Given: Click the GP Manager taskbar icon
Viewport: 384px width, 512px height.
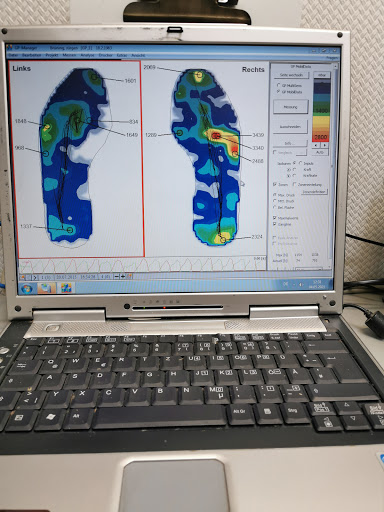Looking at the screenshot, I should pyautogui.click(x=66, y=287).
